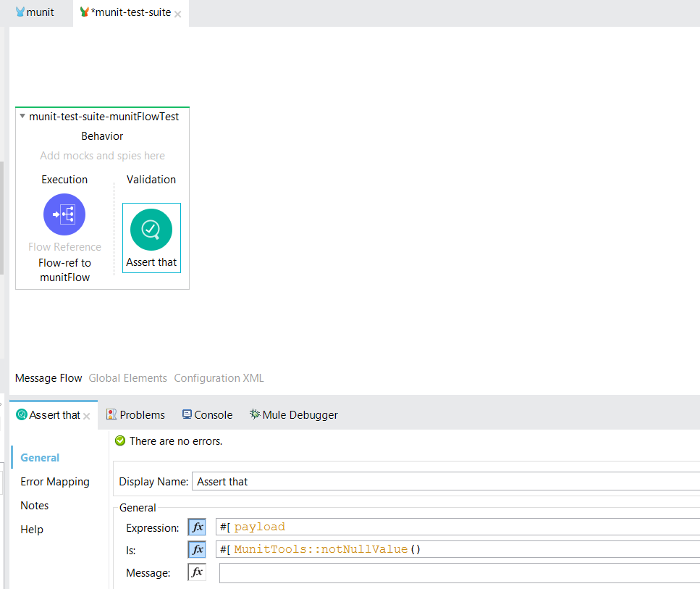Collapse the munit-test-suite-munitFlowTest flow
This screenshot has width=700, height=589.
(x=22, y=116)
